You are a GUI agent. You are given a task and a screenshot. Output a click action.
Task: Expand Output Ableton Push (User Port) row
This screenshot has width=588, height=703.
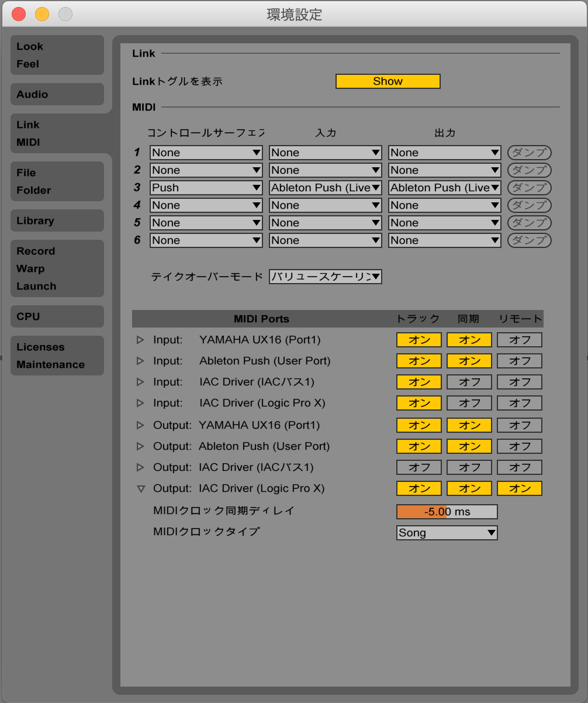(140, 446)
